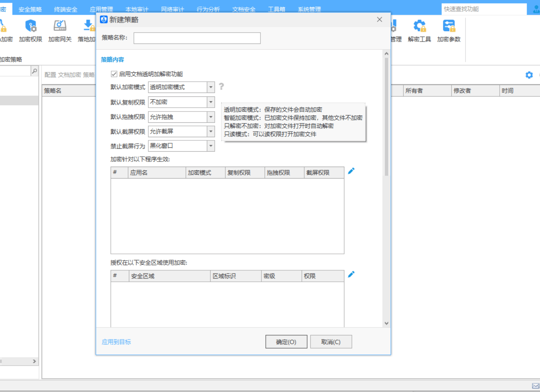This screenshot has width=540, height=392.
Task: Click the dialog scrollbar down arrow
Action: [386, 323]
